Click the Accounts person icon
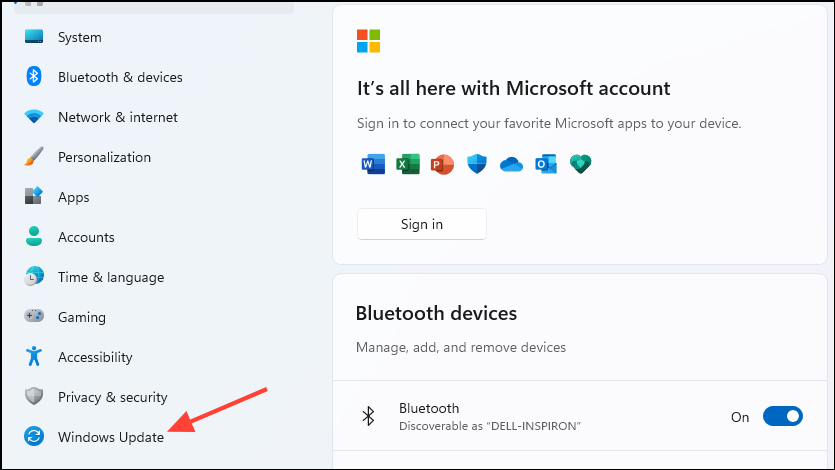The image size is (835, 470). (x=34, y=236)
